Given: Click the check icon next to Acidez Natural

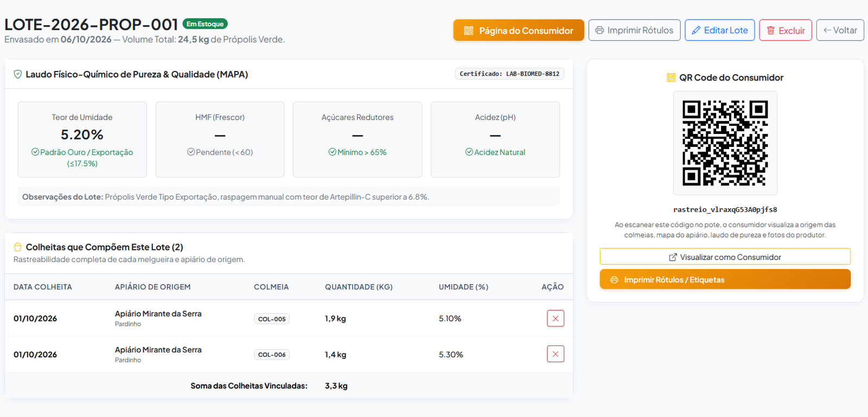Looking at the screenshot, I should tap(469, 152).
